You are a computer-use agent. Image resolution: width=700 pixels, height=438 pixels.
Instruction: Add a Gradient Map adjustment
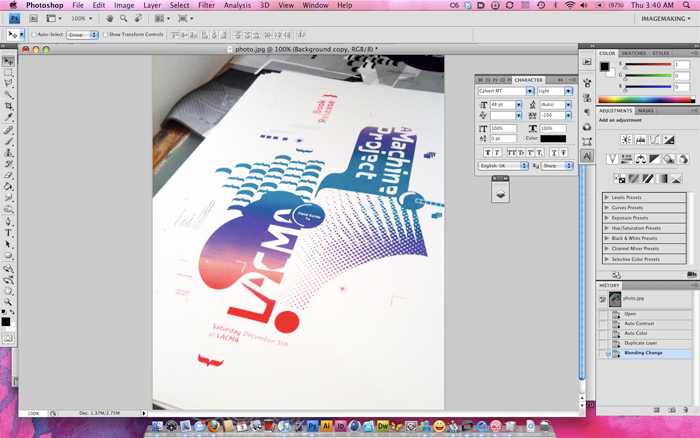point(662,179)
